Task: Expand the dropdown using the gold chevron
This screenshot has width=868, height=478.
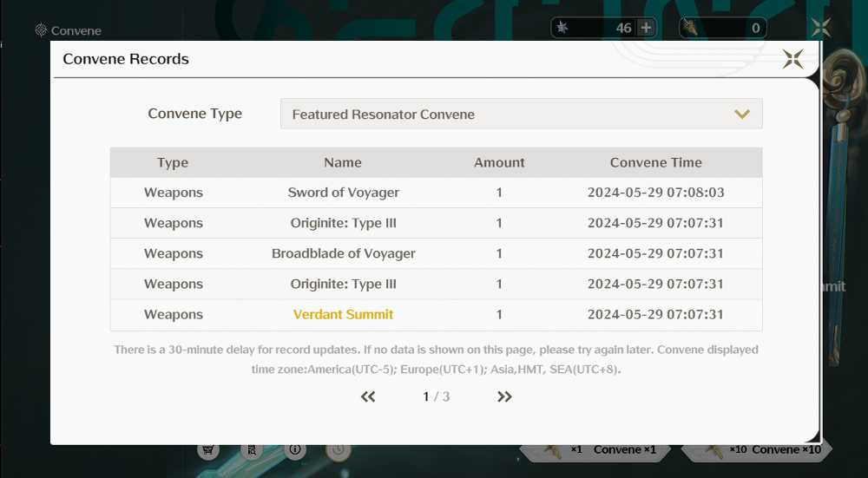Action: pos(742,114)
